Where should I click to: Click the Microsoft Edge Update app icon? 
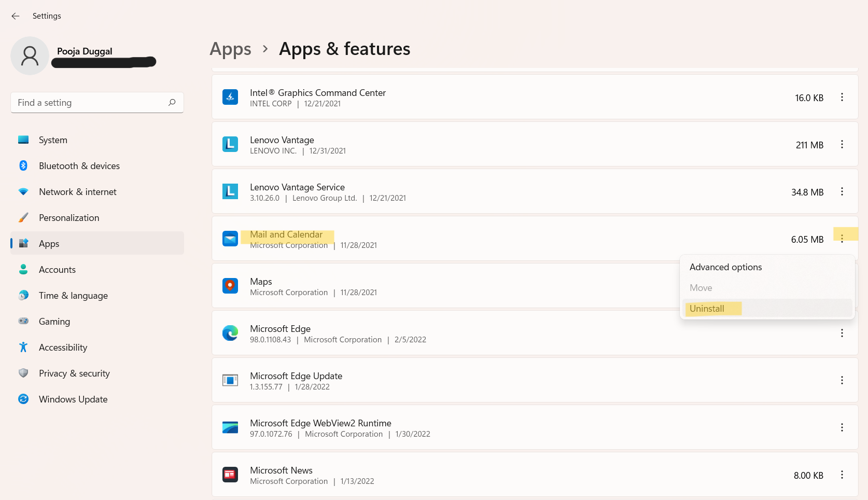pos(230,380)
